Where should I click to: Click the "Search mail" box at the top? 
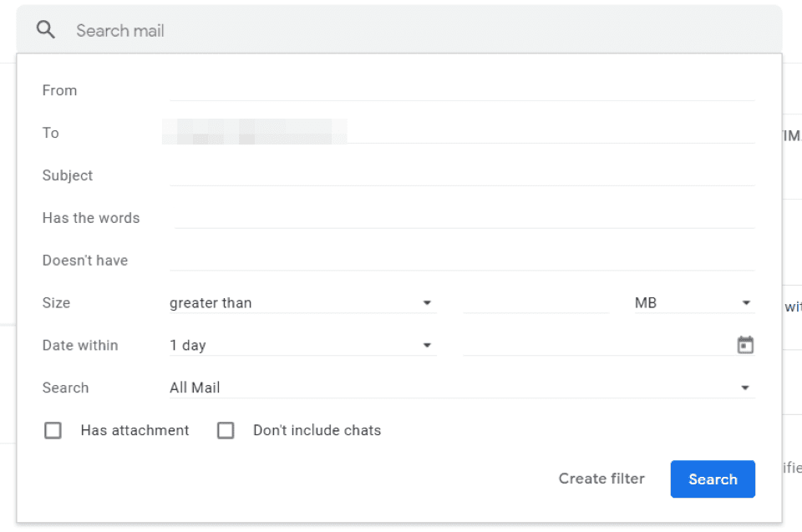coord(251,29)
